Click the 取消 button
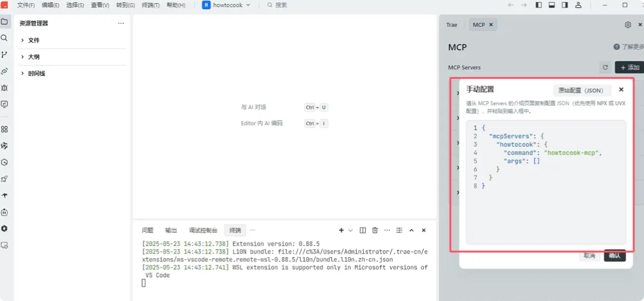Screen dimensions: 644x301 click(x=589, y=256)
